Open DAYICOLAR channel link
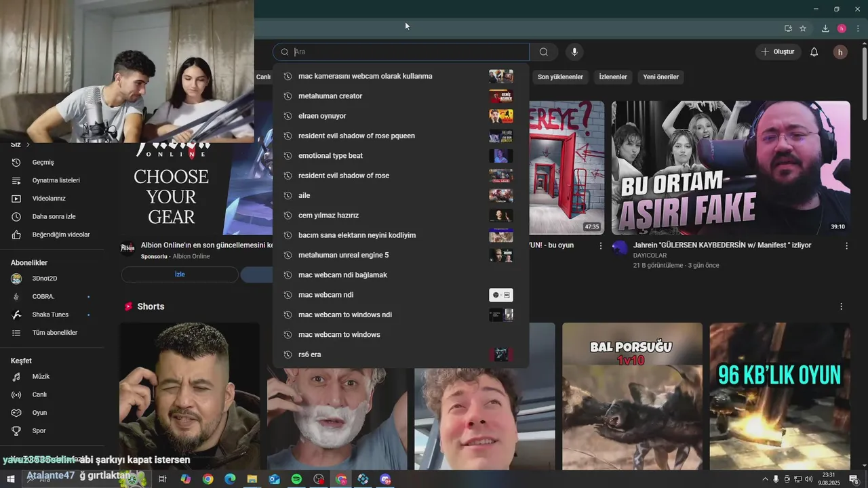This screenshot has width=868, height=488. (x=650, y=256)
